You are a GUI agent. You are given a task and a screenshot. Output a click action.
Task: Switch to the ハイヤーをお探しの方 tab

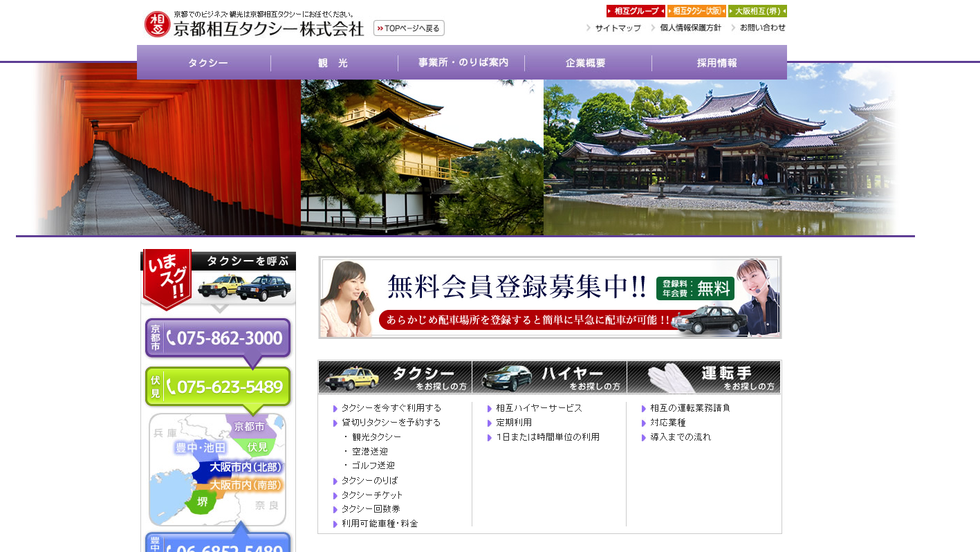(x=550, y=377)
